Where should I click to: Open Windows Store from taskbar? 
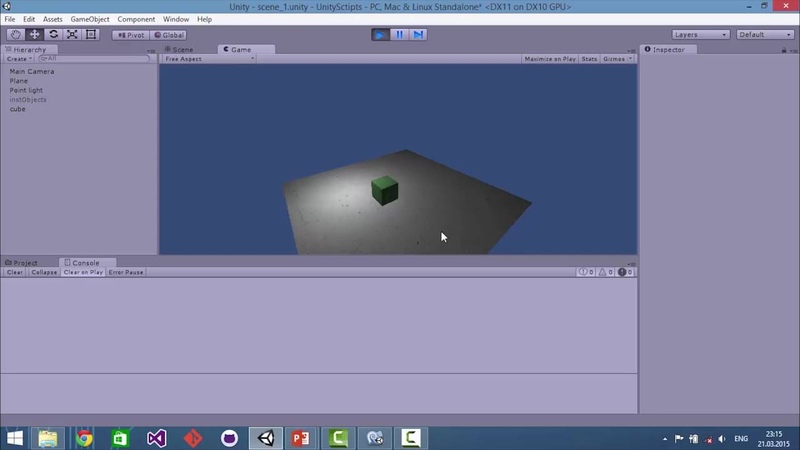120,438
